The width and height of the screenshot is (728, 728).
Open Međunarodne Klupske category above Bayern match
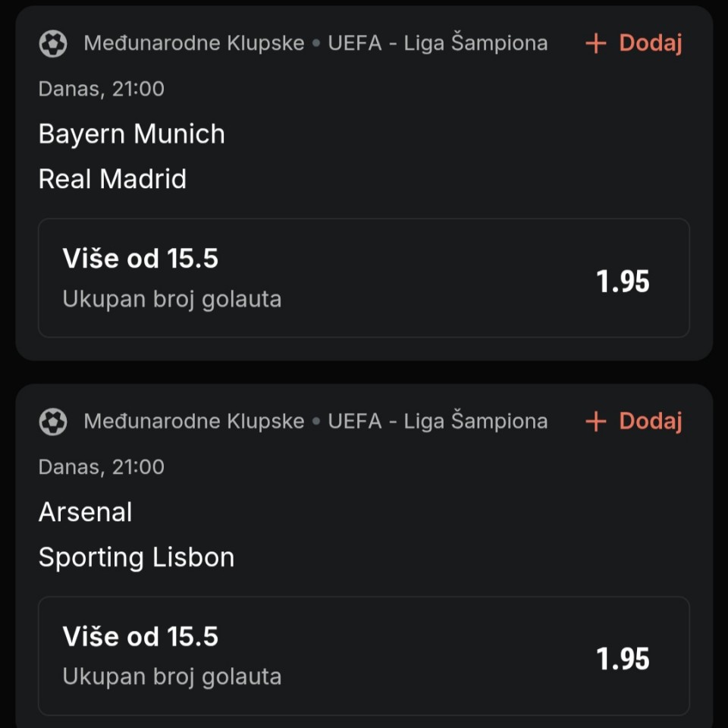click(x=193, y=43)
